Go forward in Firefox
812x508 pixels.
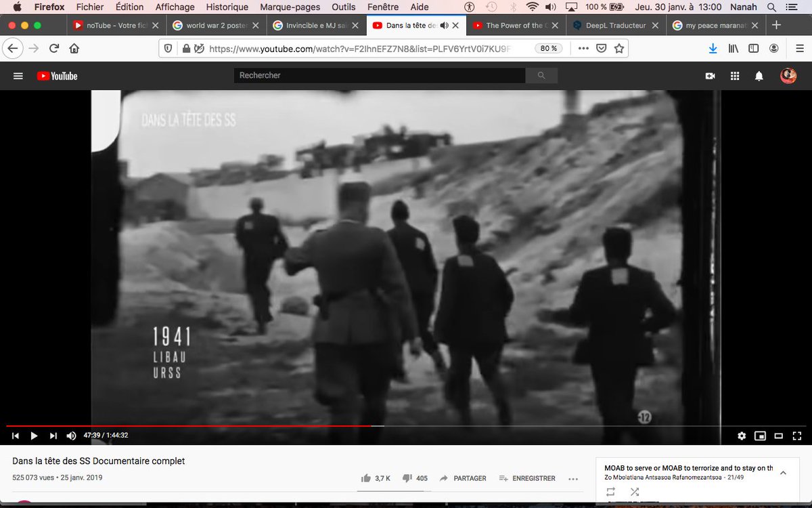pyautogui.click(x=34, y=49)
